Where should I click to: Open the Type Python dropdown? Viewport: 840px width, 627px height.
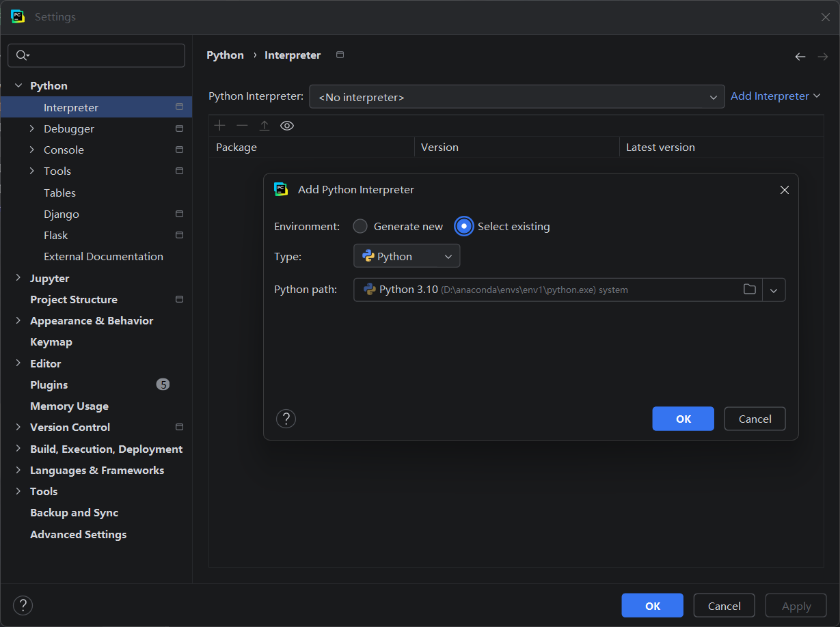tap(407, 256)
